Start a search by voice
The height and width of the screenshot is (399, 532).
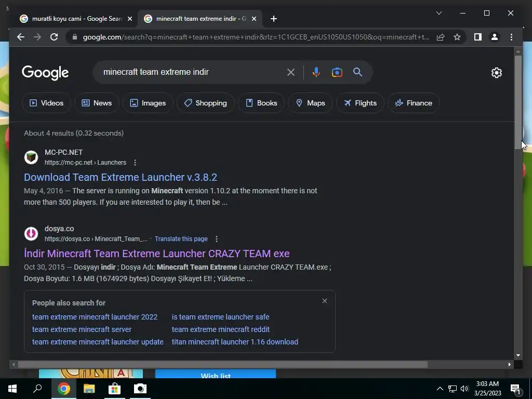click(x=316, y=72)
